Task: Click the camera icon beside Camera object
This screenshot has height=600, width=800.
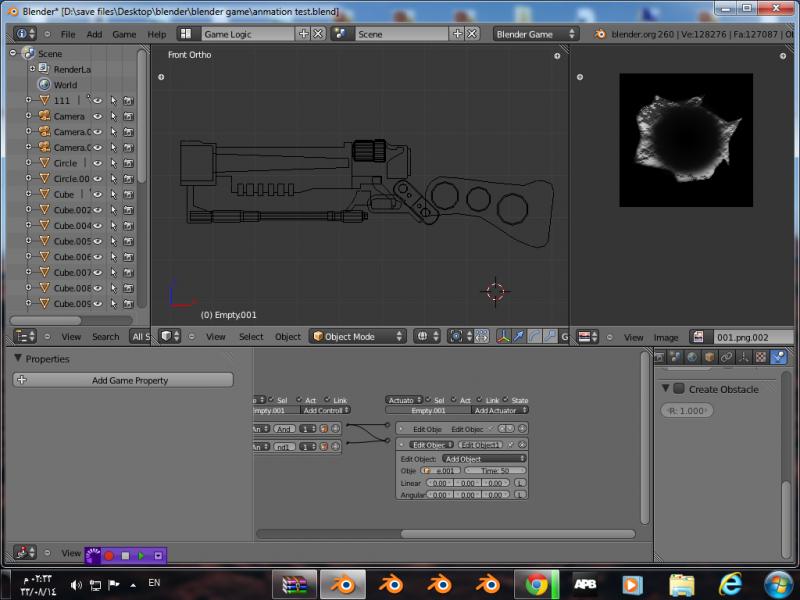Action: [44, 116]
